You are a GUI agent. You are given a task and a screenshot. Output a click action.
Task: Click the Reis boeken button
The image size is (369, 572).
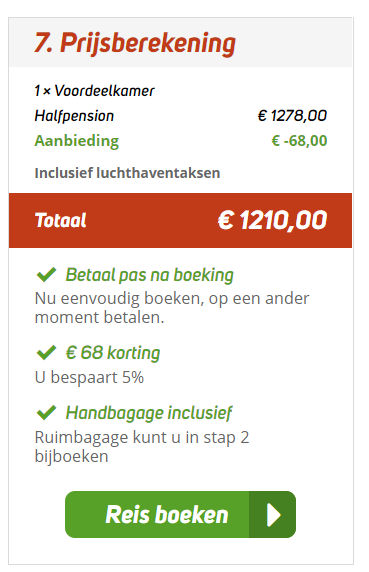coord(180,514)
